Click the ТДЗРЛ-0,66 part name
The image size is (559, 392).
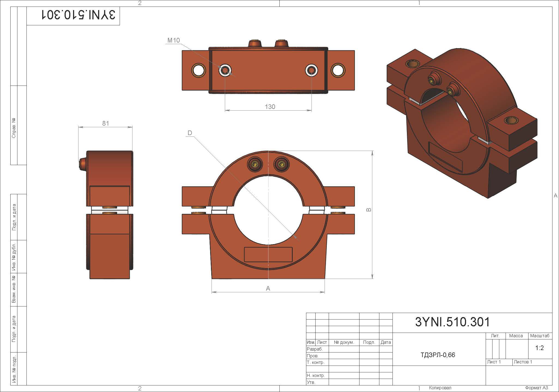pos(438,355)
